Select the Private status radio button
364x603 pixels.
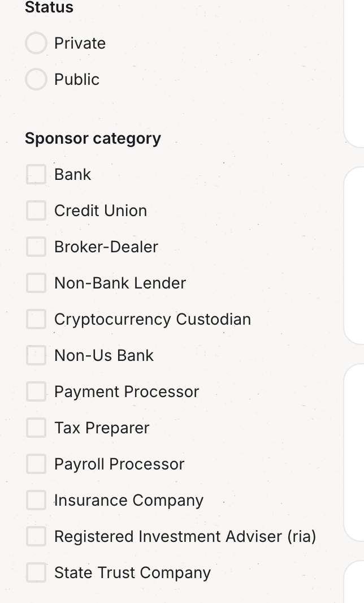point(36,43)
